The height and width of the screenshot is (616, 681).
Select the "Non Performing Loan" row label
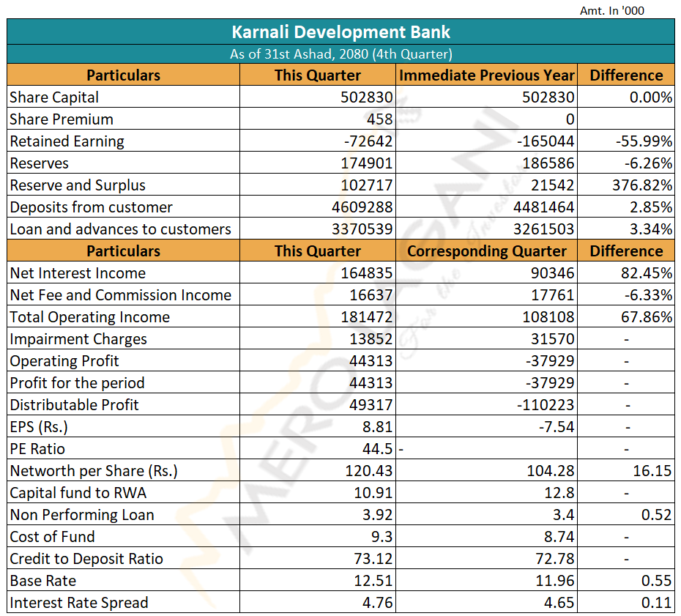click(x=82, y=515)
